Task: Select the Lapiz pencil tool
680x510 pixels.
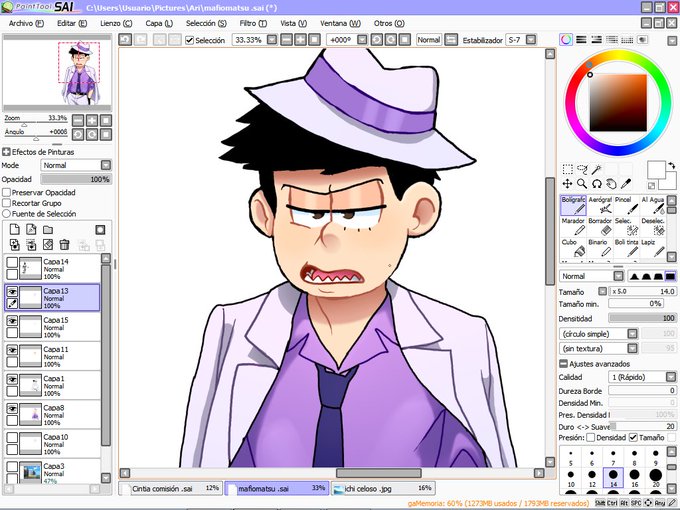Action: 653,248
